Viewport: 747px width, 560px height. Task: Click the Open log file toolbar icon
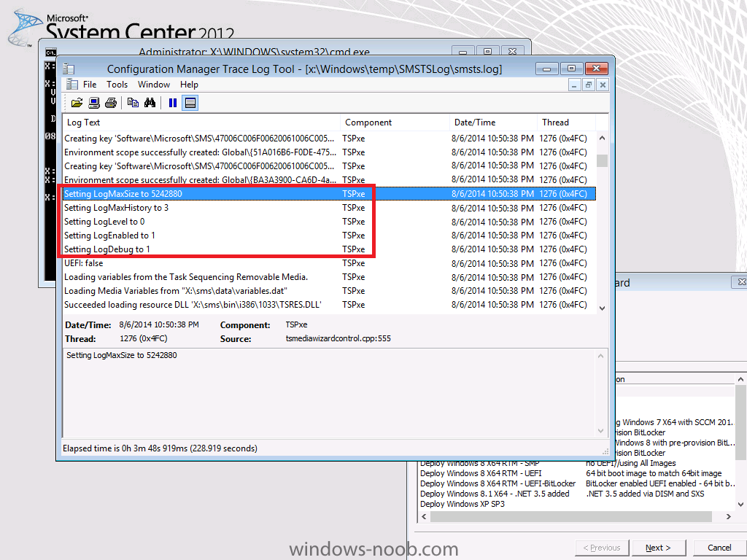77,103
